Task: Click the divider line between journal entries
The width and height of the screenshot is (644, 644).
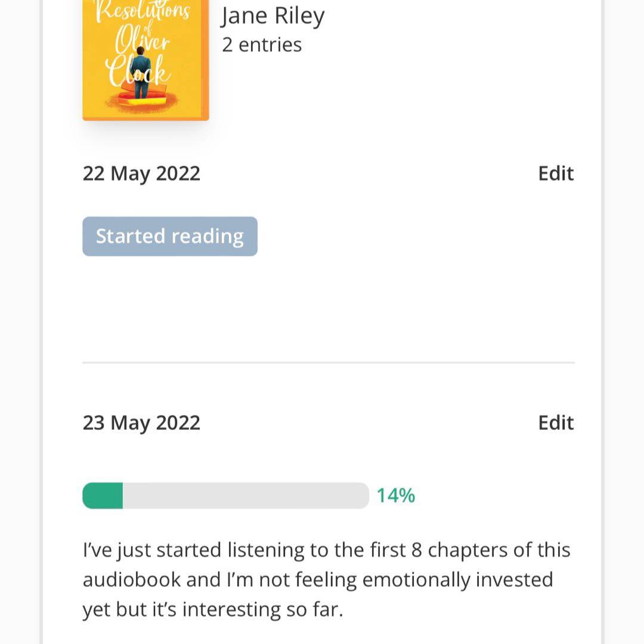Action: point(328,362)
